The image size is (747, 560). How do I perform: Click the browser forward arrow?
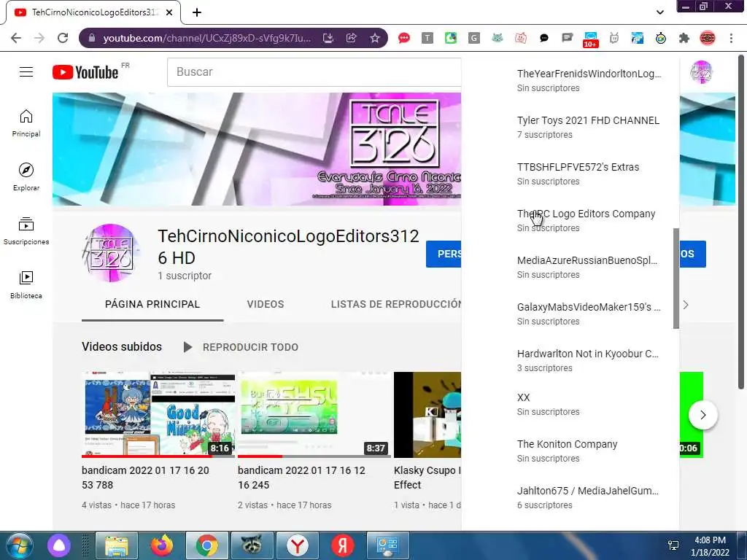pyautogui.click(x=39, y=38)
